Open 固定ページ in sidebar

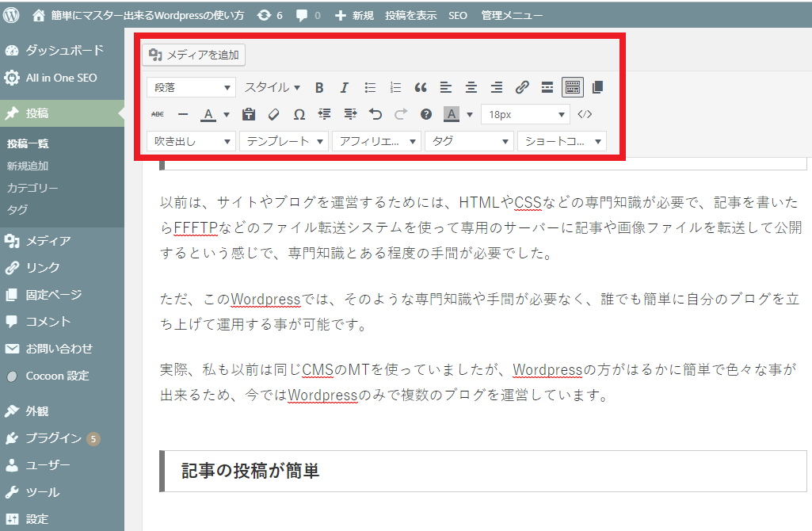62,295
